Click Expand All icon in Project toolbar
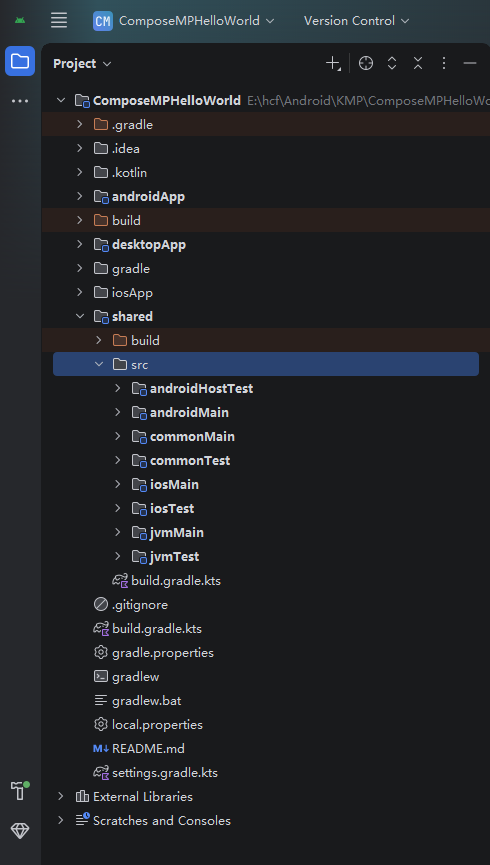The image size is (490, 865). click(392, 63)
